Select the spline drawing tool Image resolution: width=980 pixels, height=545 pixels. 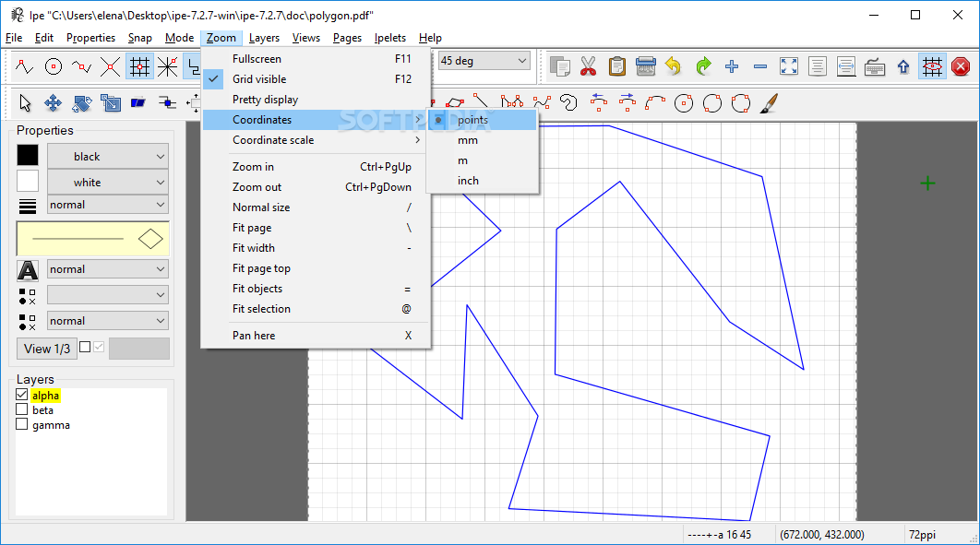tap(542, 103)
